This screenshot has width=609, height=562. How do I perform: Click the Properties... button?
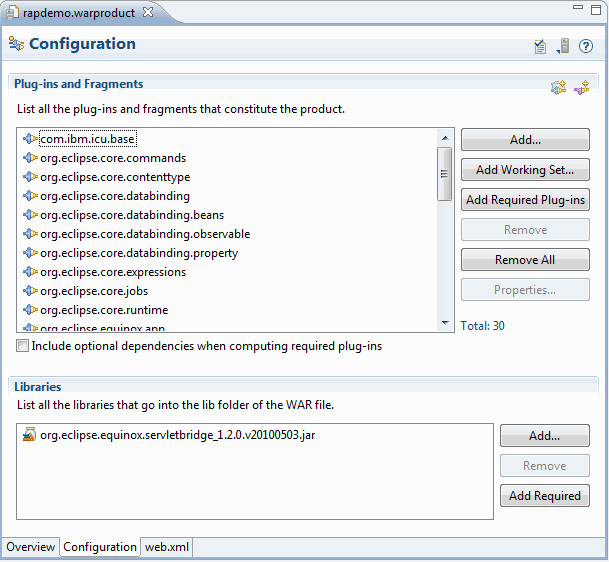(525, 289)
